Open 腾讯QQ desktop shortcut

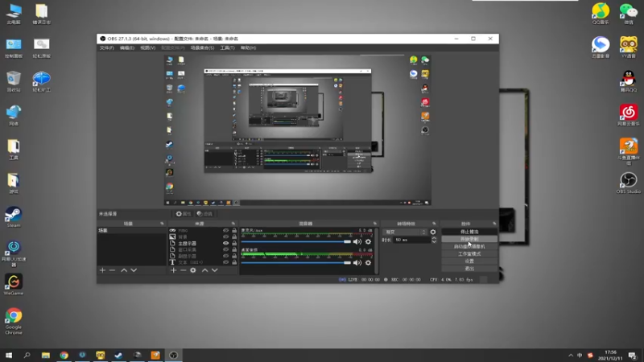point(629,81)
